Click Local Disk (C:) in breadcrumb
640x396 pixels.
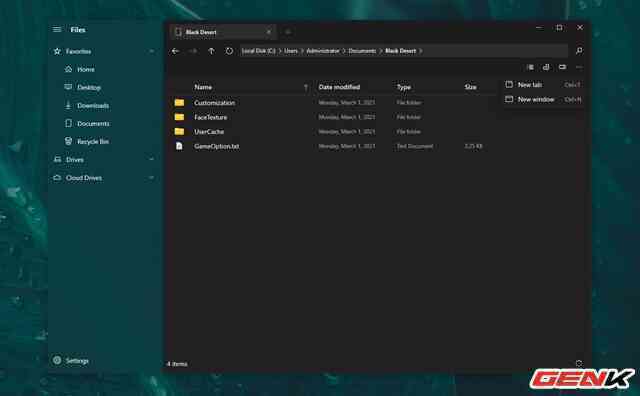pos(258,51)
